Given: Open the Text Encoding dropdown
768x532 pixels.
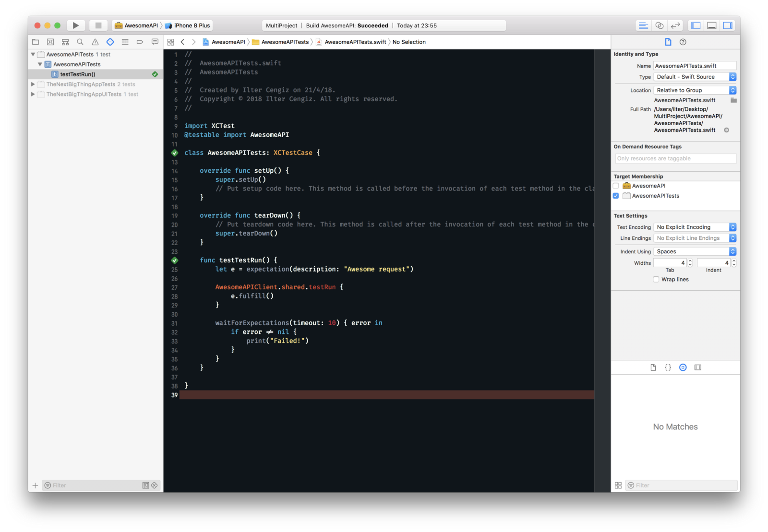Looking at the screenshot, I should pyautogui.click(x=695, y=227).
